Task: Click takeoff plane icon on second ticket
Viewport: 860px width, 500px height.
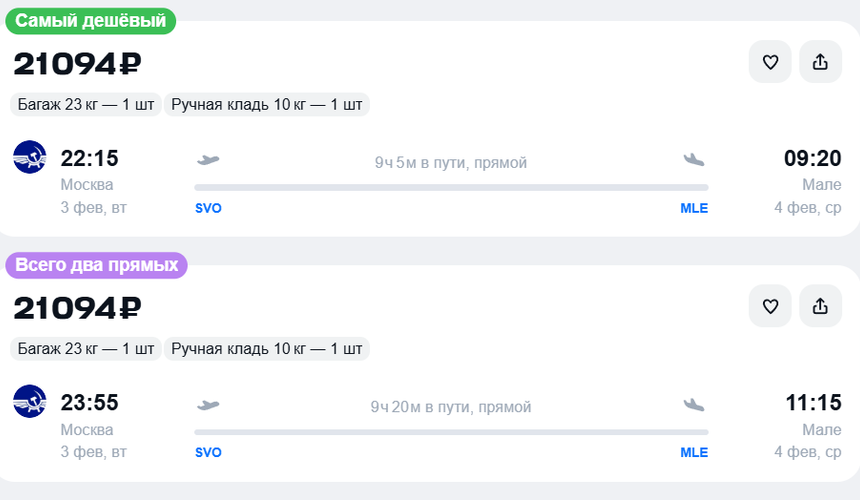Action: coord(208,405)
